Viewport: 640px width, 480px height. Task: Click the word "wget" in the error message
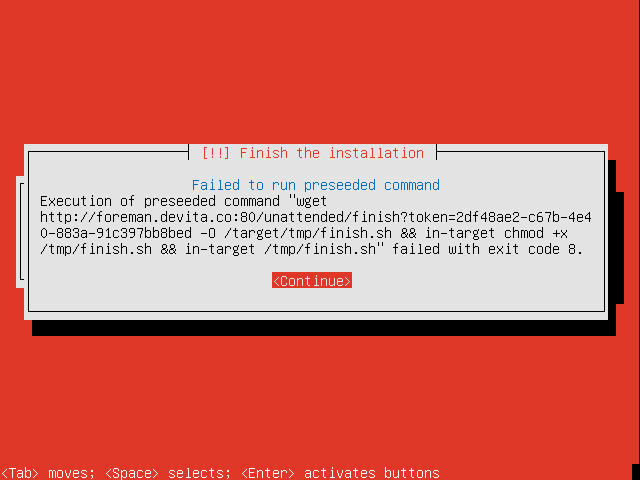(x=311, y=201)
